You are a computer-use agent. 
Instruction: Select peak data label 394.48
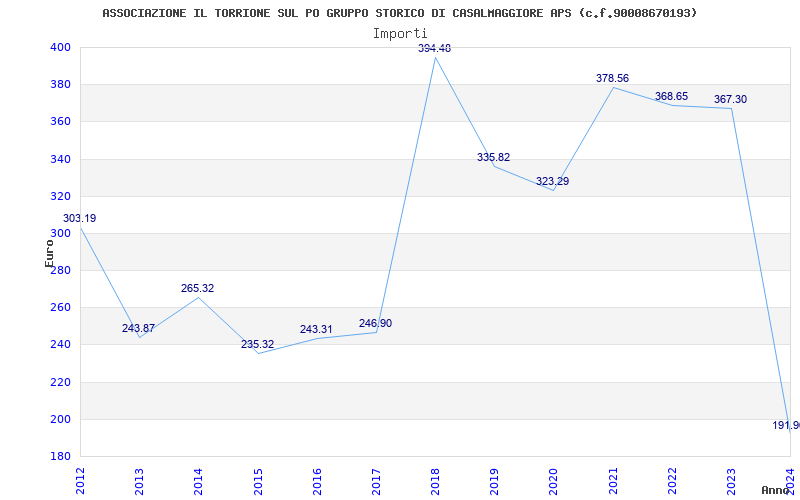tap(435, 48)
